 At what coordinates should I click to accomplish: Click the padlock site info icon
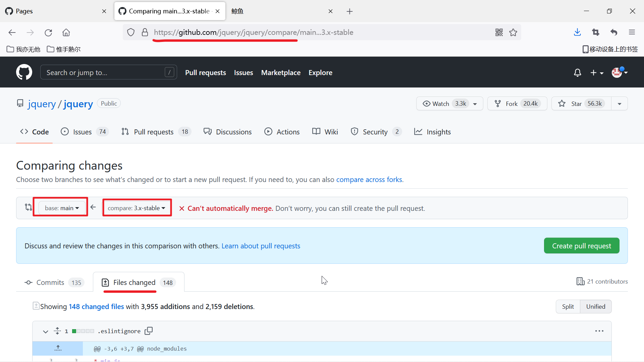(x=145, y=33)
